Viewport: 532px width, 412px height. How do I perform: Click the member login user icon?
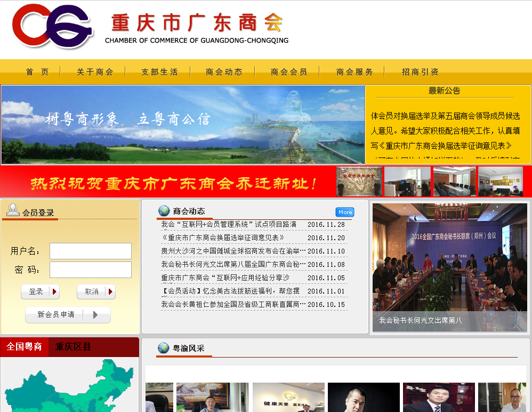[13, 210]
